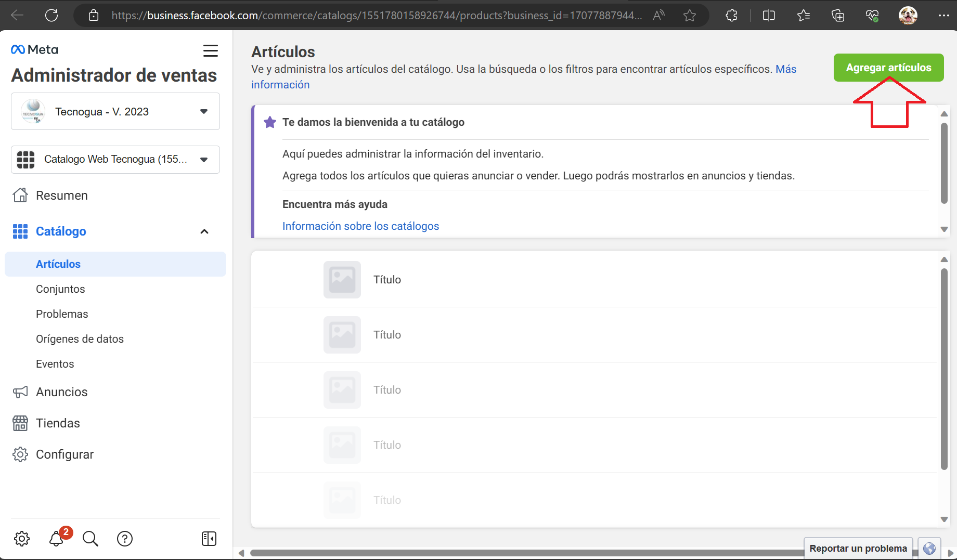Click the Catálogo grid icon
The width and height of the screenshot is (957, 560).
(x=20, y=231)
